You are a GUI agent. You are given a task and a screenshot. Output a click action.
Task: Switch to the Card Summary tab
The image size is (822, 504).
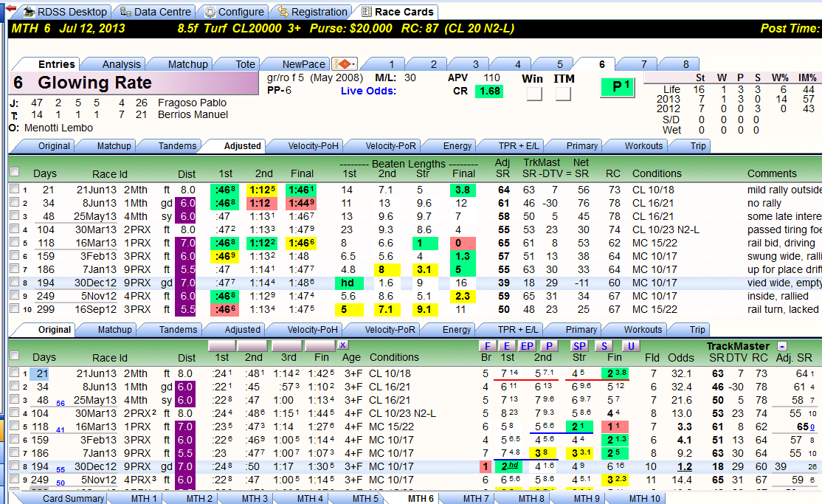pyautogui.click(x=73, y=498)
